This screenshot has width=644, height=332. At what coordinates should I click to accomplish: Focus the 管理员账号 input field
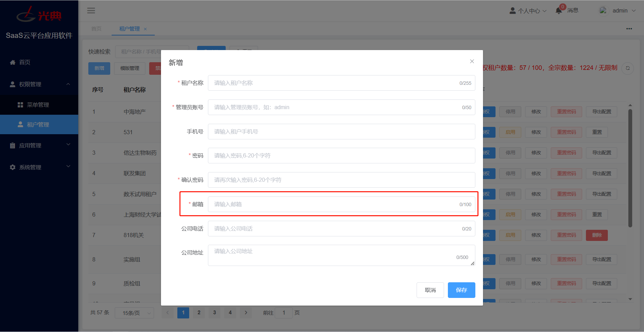coord(341,107)
